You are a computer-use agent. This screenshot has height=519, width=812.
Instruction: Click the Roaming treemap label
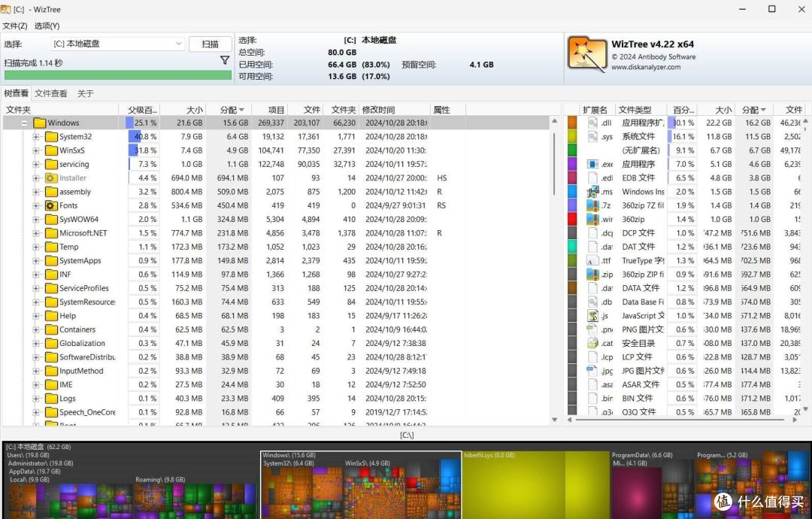(x=160, y=480)
